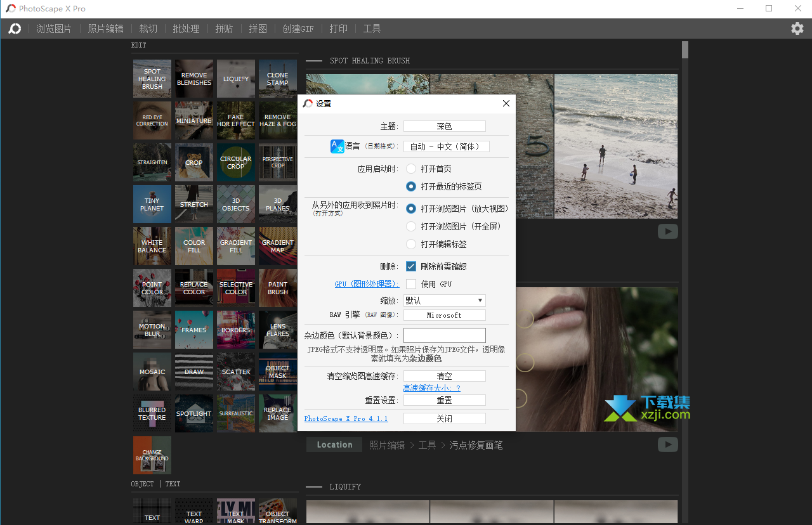The width and height of the screenshot is (812, 525).
Task: Click the settings gear icon
Action: (x=797, y=29)
